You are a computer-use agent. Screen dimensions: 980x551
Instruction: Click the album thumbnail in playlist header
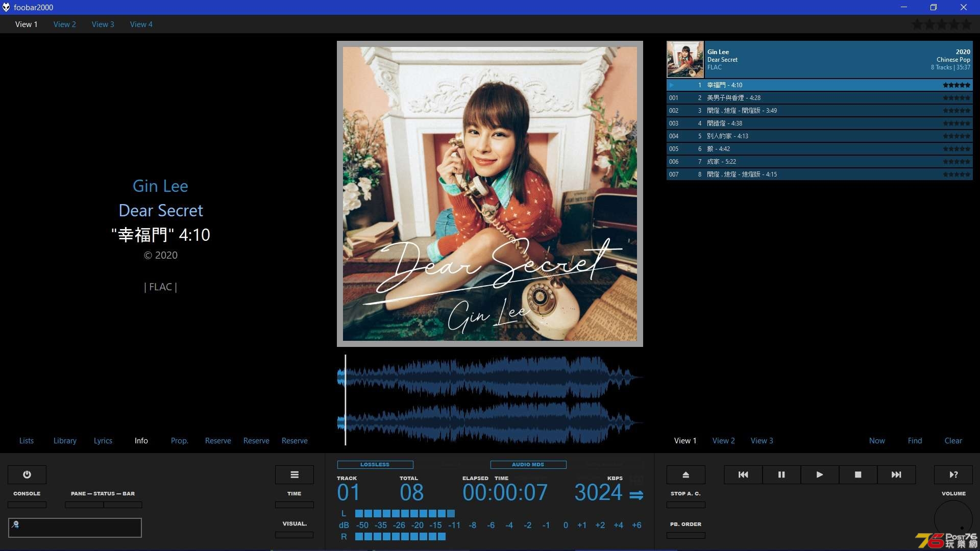tap(685, 59)
